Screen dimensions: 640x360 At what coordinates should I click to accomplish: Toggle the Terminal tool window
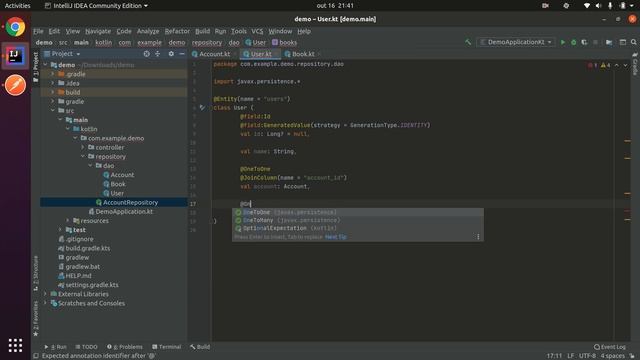[x=167, y=347]
